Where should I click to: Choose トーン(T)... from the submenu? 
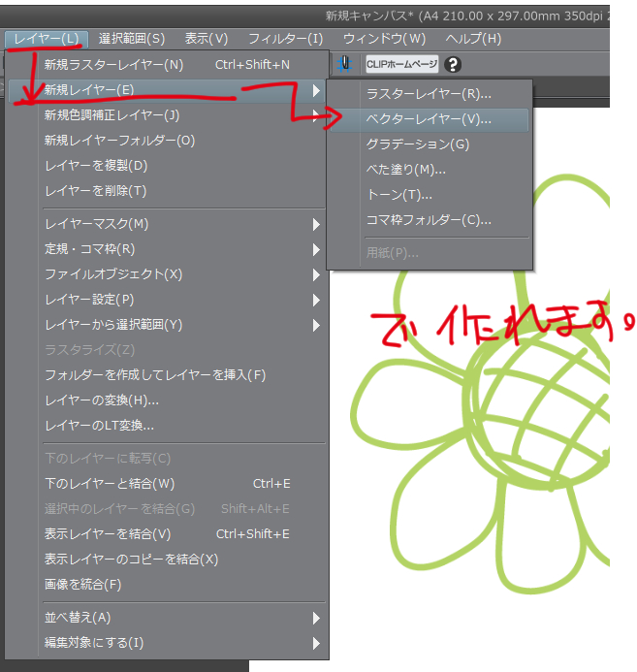399,195
